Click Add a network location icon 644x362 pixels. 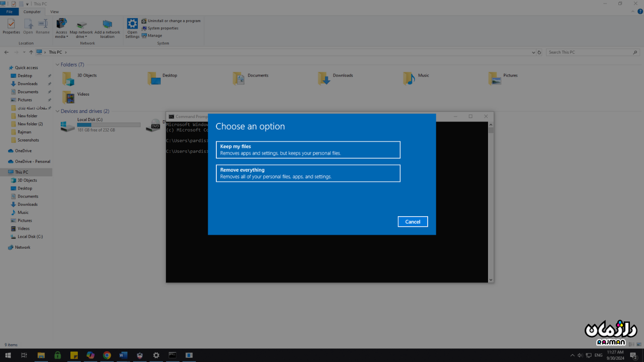click(107, 28)
